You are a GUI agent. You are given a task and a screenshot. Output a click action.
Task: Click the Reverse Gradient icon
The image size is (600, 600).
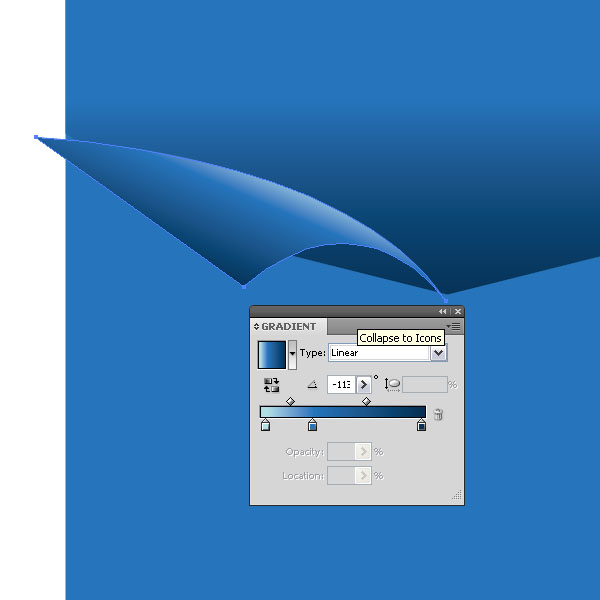click(271, 385)
